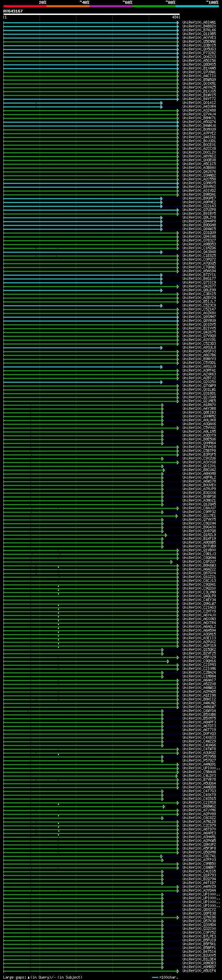Open hit UniRef100_P73282
The image size is (222, 980).
coord(199,53)
